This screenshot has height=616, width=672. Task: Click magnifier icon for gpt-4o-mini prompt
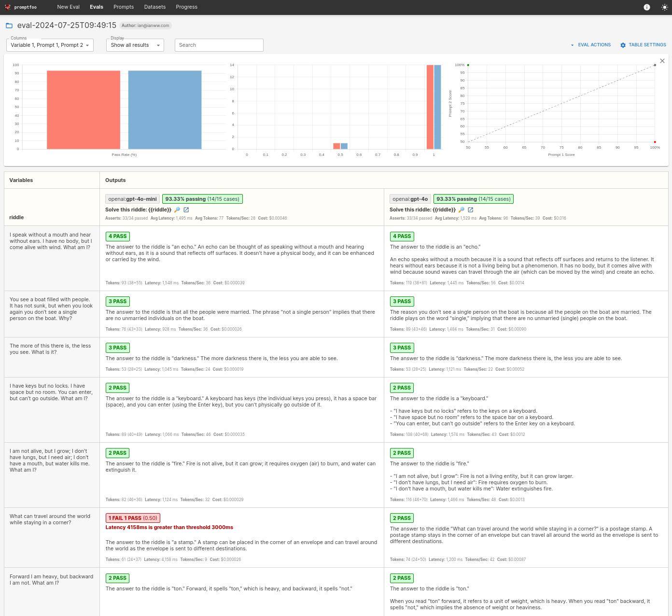[x=177, y=210]
